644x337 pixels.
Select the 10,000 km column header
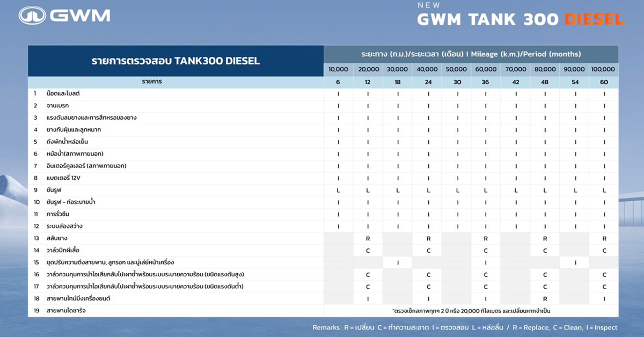coord(338,69)
